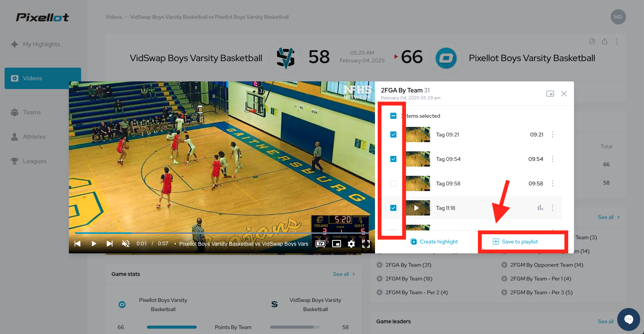Open the video player settings gear

pyautogui.click(x=351, y=244)
